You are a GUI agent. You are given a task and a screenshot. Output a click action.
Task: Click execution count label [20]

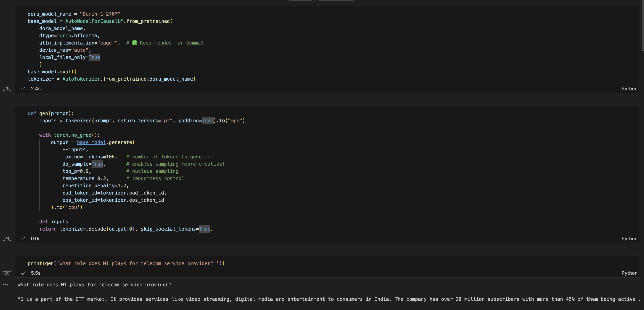pyautogui.click(x=7, y=88)
